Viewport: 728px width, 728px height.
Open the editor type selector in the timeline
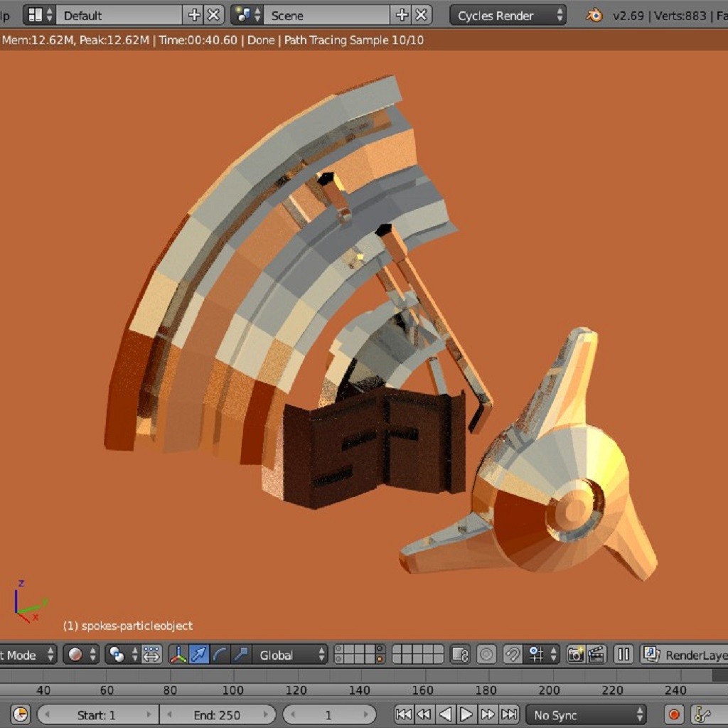(x=19, y=714)
